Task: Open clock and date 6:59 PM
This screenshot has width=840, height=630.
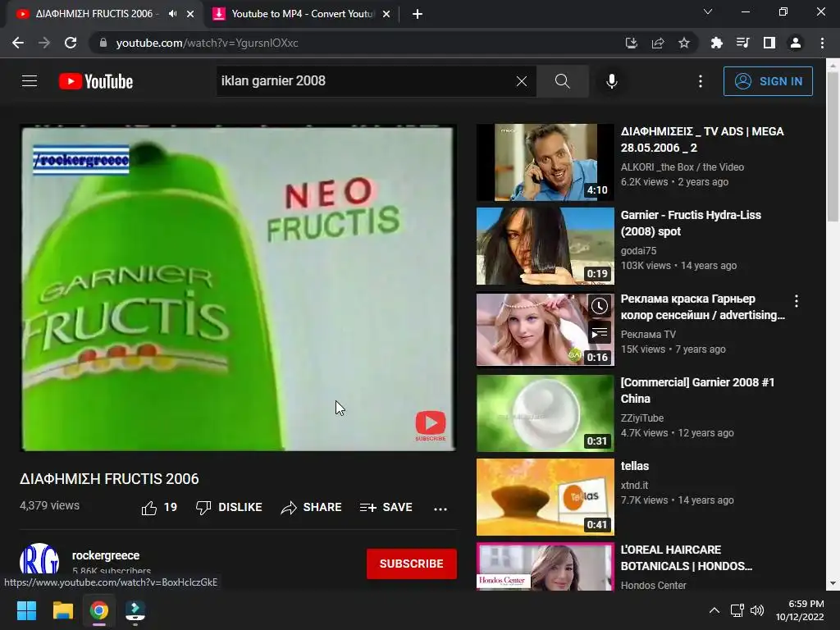Action: [x=800, y=610]
